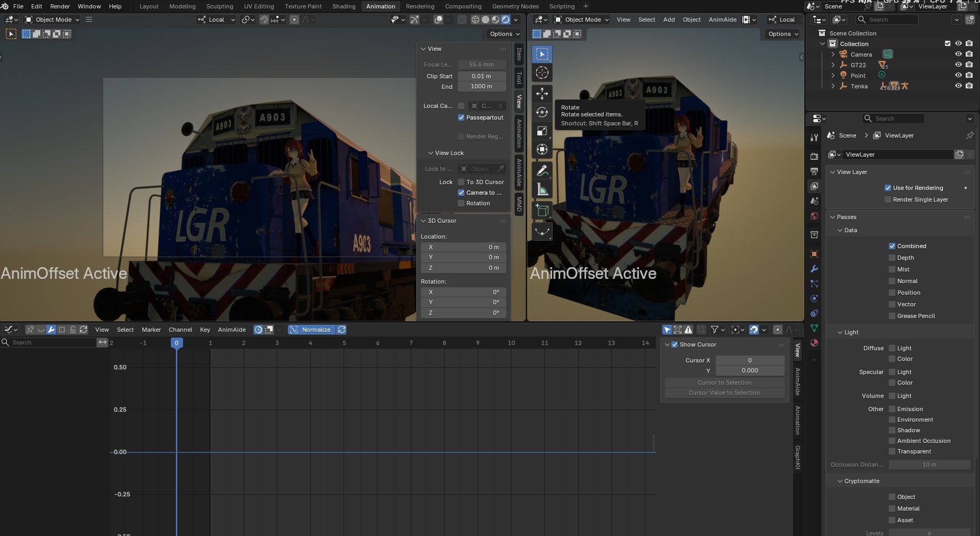Open the Object properties orange square icon
980x536 pixels.
[814, 254]
